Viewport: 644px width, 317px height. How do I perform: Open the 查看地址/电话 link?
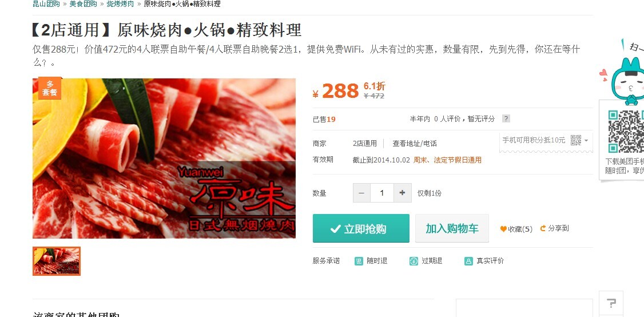(x=415, y=144)
